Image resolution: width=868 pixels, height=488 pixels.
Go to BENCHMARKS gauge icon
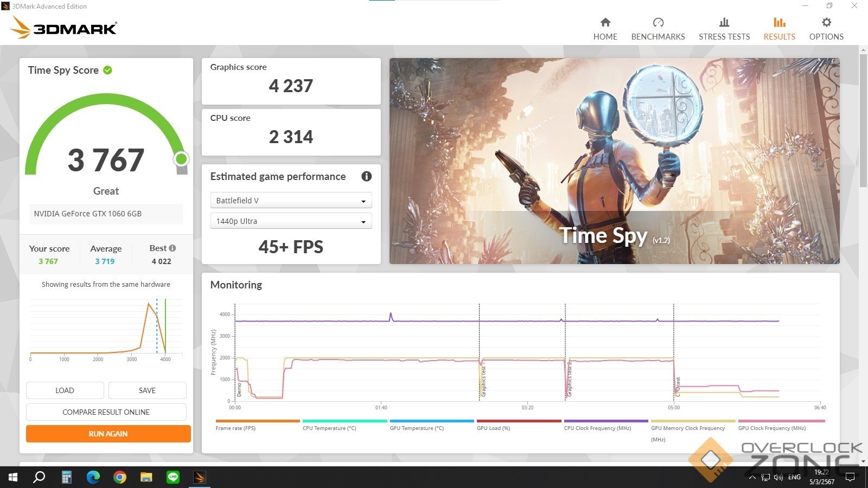point(658,22)
